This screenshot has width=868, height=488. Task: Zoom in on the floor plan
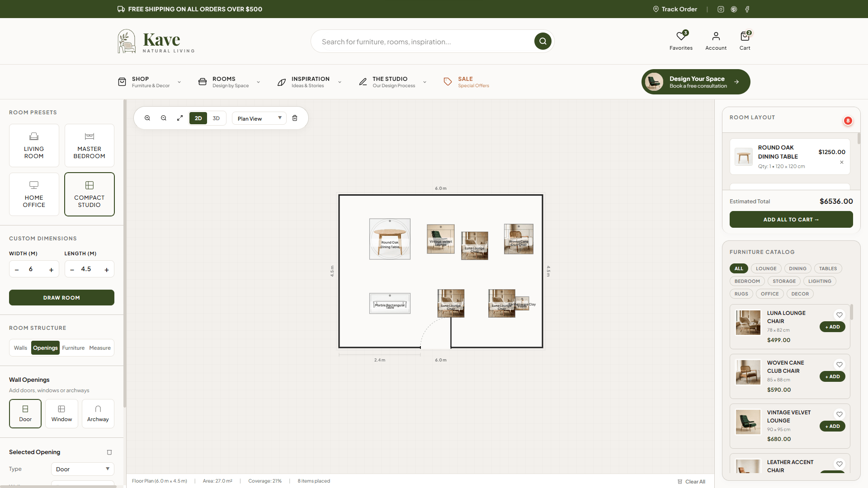pyautogui.click(x=147, y=118)
